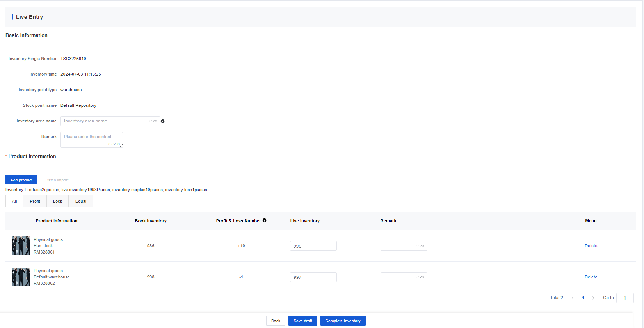The width and height of the screenshot is (644, 328).
Task: Click the Default Repository stock point name
Action: (78, 105)
